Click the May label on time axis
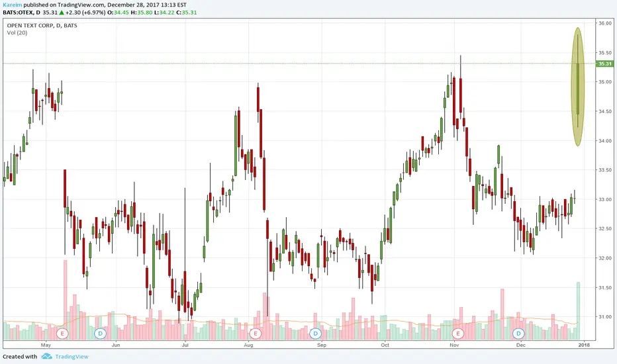617x364 pixels. (46, 345)
